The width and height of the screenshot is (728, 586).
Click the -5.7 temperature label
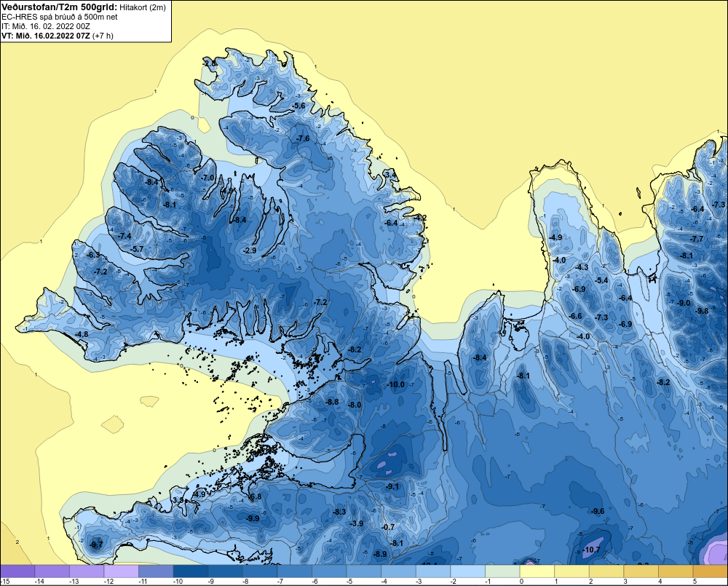click(x=138, y=250)
